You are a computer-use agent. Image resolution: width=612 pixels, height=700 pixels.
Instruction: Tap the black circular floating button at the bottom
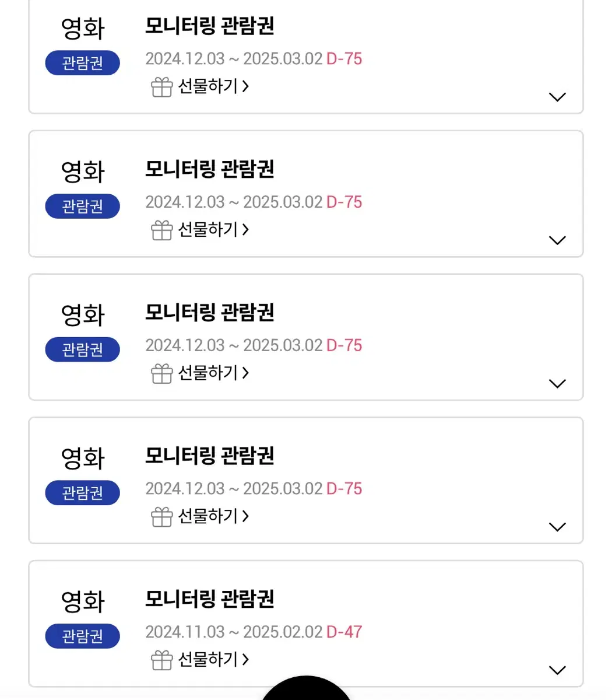306,688
